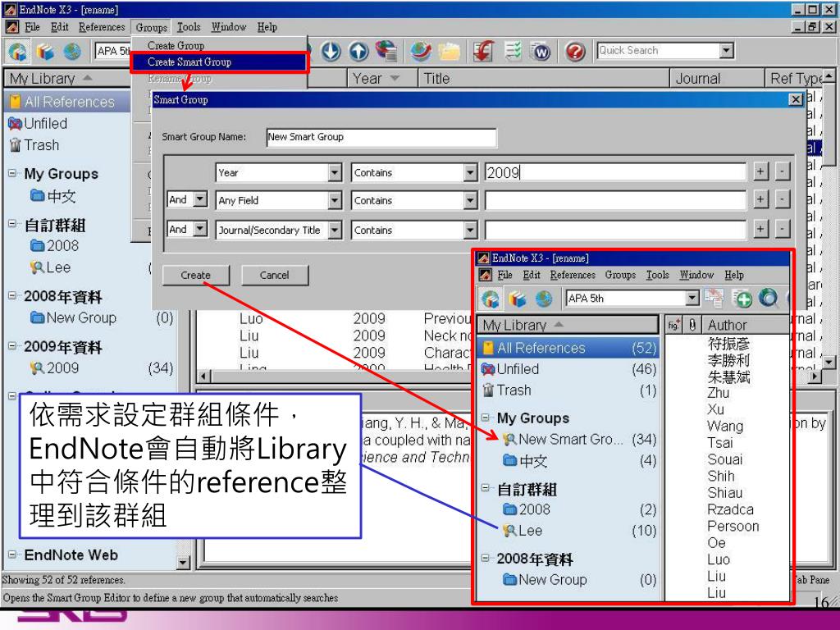Screen dimensions: 840x630
Task: Switch to Integrated Library & Online Search mode
Action: click(x=18, y=52)
